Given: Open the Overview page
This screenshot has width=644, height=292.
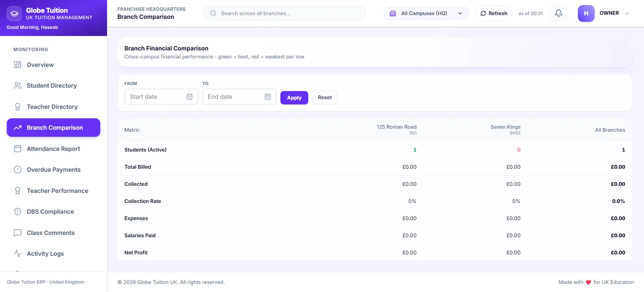Looking at the screenshot, I should [54, 65].
